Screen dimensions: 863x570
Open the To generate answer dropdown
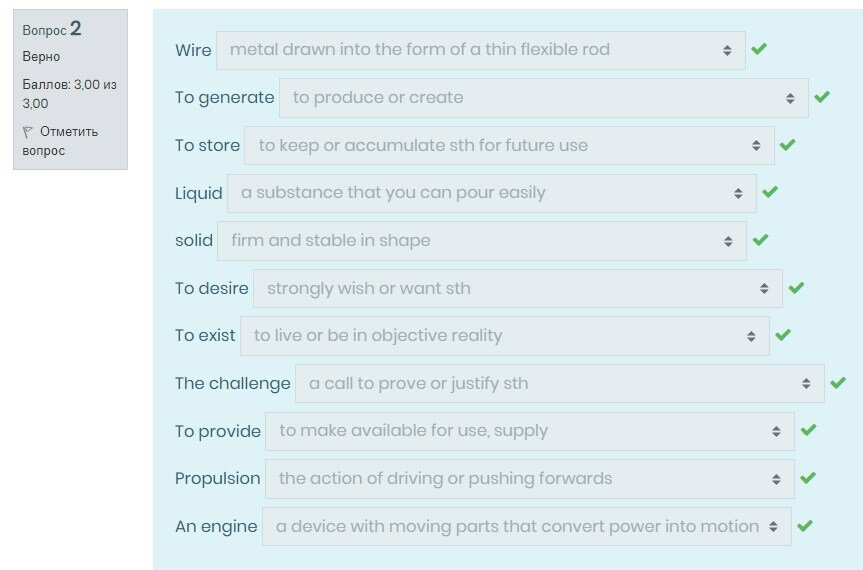[x=543, y=98]
